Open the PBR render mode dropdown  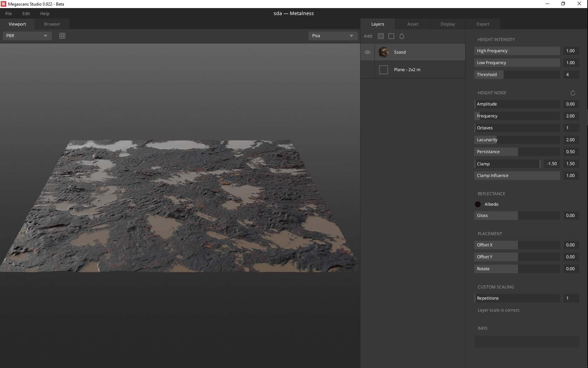point(27,36)
